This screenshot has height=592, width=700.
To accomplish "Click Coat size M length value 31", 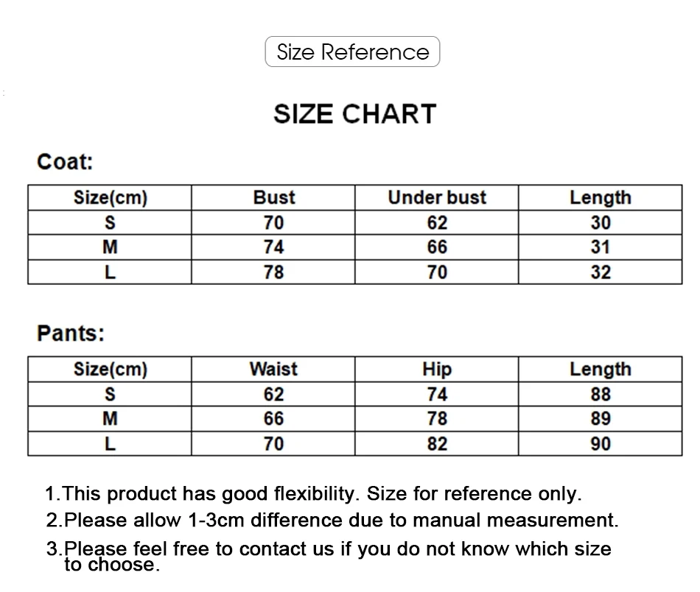I will tap(601, 247).
